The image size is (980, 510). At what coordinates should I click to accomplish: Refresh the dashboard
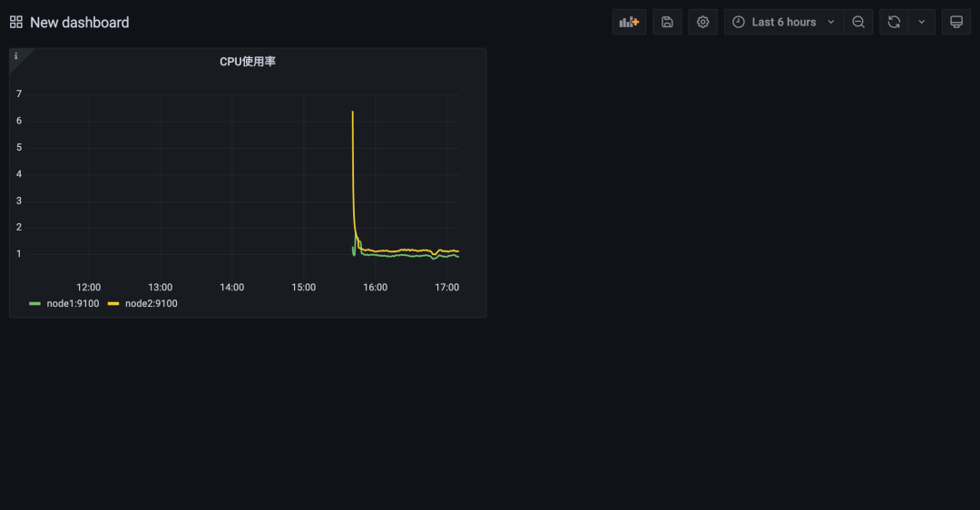point(894,22)
